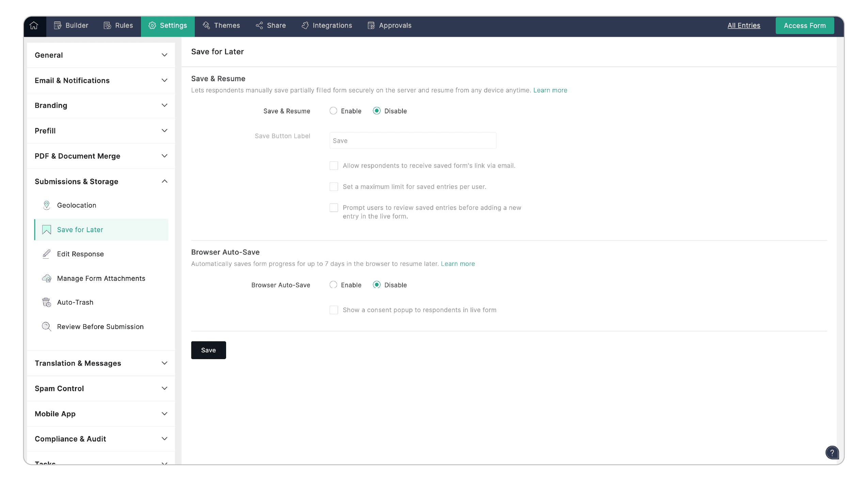Enable the Save & Resume radio option
The width and height of the screenshot is (868, 481).
coord(333,111)
